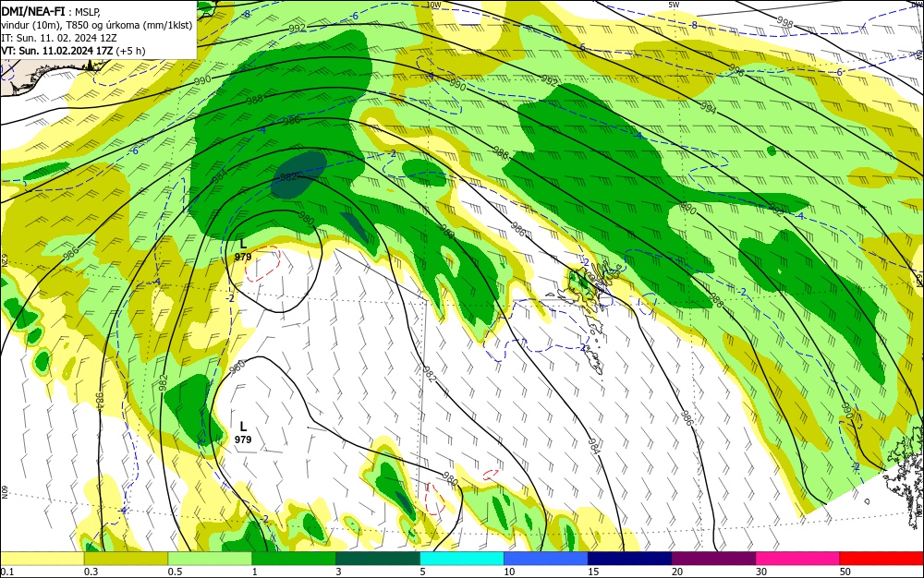Click the northern 'L 979' low pressure marker
Image resolution: width=924 pixels, height=578 pixels.
coord(243,250)
